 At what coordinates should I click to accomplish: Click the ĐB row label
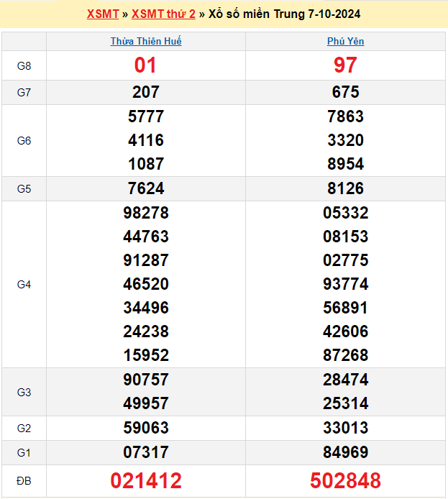pyautogui.click(x=24, y=480)
